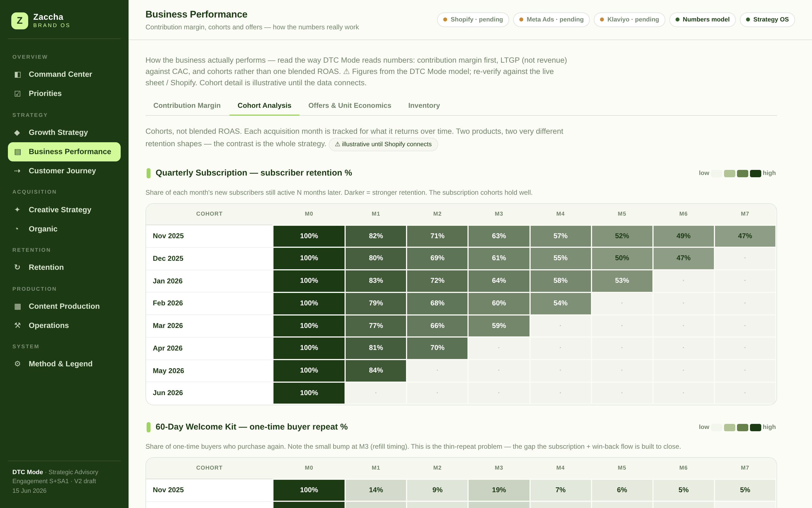Open Offers & Unit Economics tab
Screen dimensions: 812x508
(x=350, y=106)
